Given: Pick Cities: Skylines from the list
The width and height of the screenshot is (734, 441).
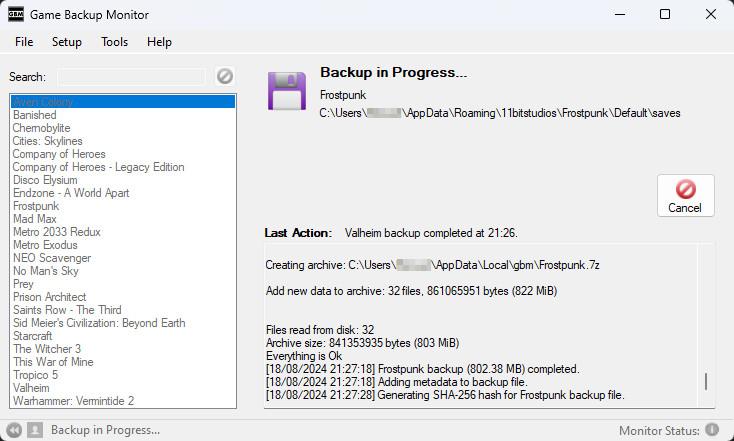Looking at the screenshot, I should click(48, 141).
